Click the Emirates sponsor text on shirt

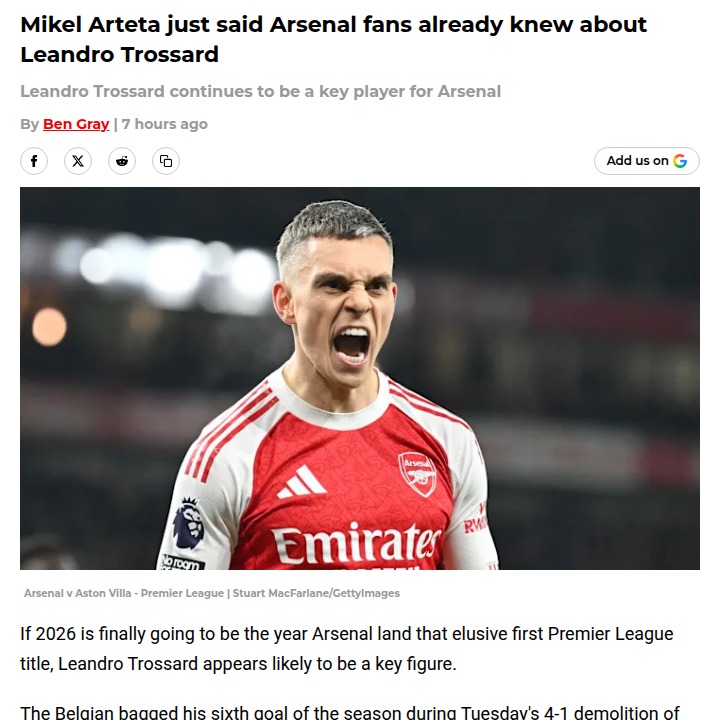356,545
